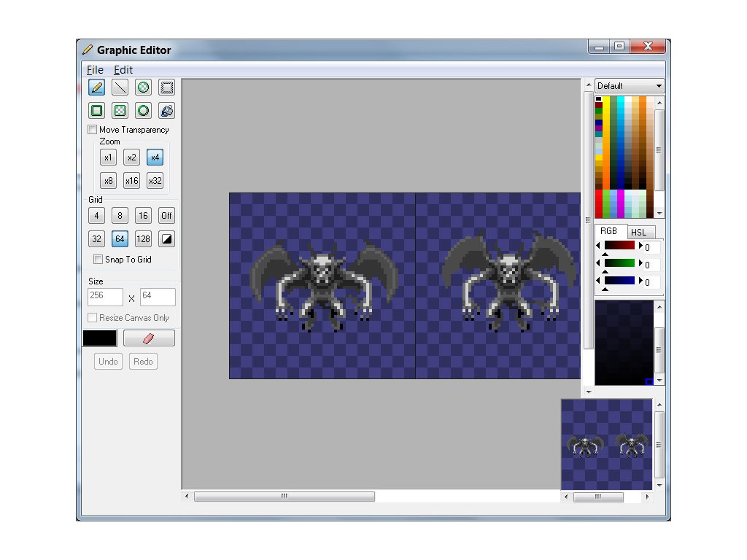This screenshot has height=560, width=747.
Task: Click the eraser button
Action: 149,338
